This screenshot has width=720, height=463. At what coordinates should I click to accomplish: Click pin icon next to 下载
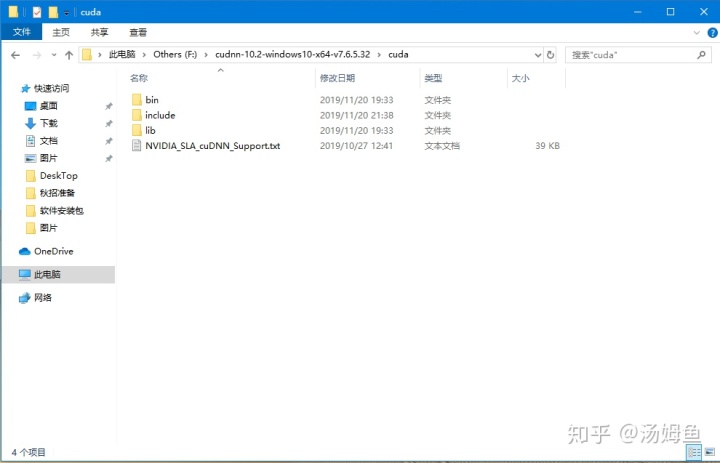(x=109, y=124)
